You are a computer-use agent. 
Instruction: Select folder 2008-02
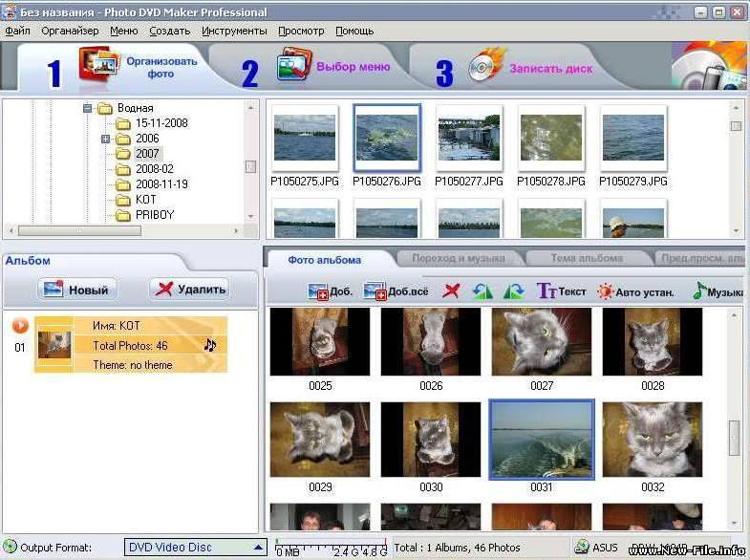tap(155, 169)
